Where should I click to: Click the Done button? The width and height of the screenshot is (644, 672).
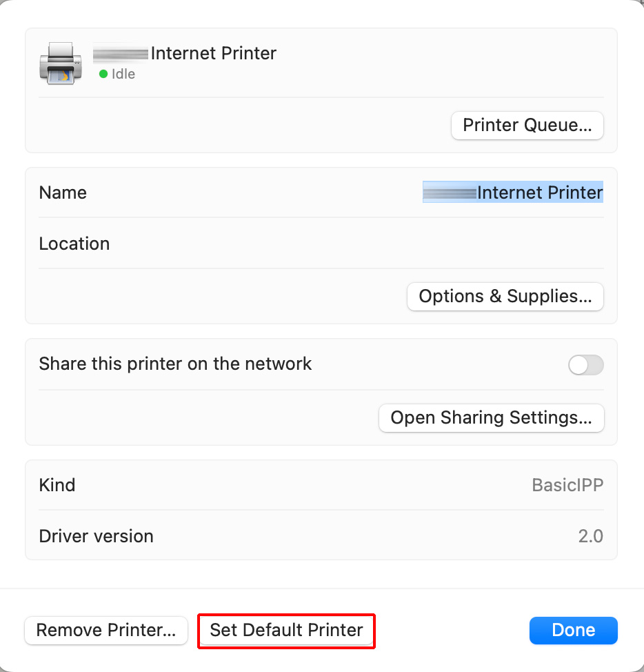573,630
